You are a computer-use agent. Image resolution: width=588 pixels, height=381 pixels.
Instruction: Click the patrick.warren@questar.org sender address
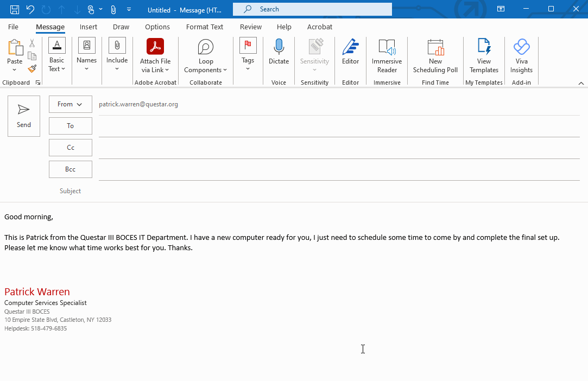pyautogui.click(x=138, y=104)
